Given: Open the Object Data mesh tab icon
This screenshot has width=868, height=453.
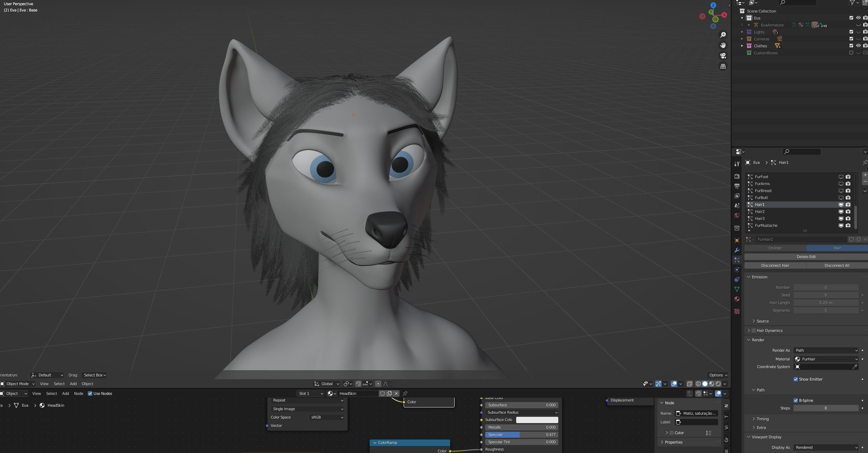Looking at the screenshot, I should 737,289.
